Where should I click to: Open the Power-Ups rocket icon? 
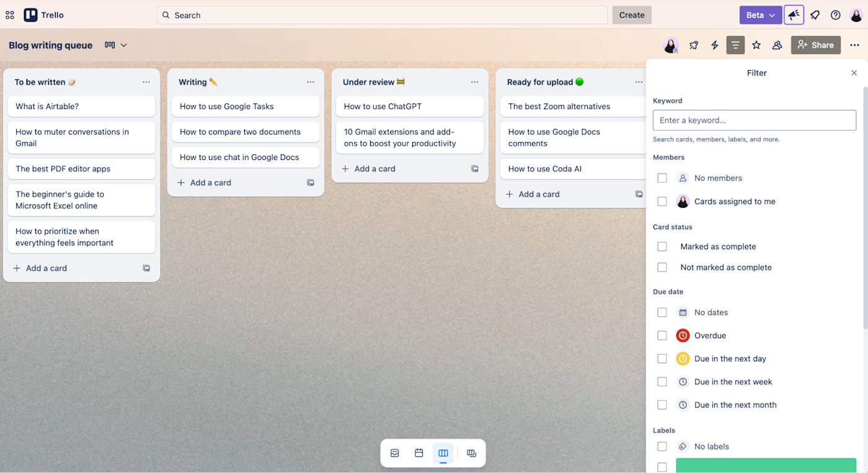694,45
